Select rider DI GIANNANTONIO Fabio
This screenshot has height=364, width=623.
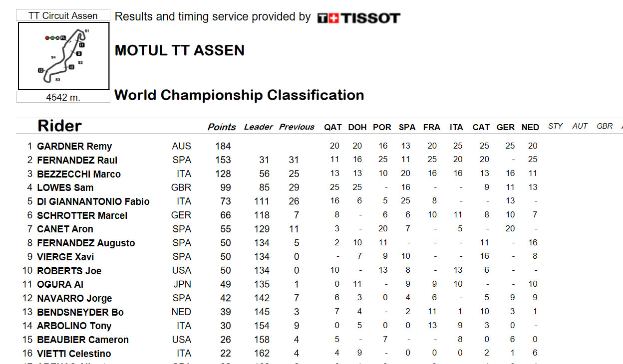93,201
